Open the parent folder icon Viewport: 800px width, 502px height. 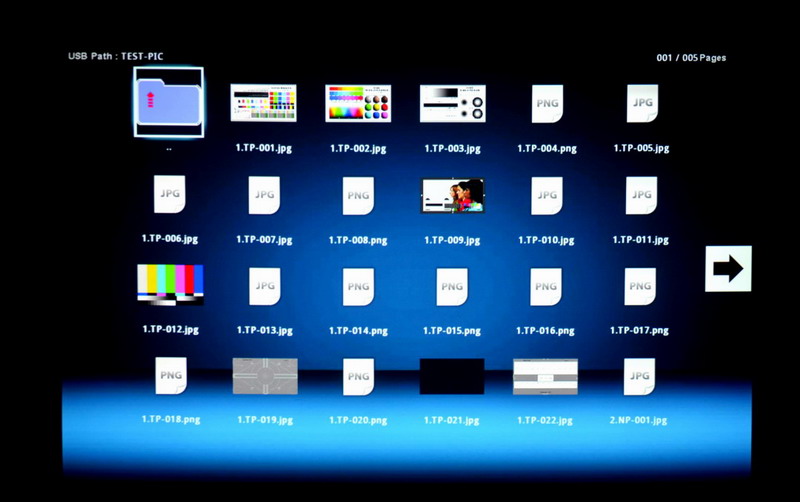168,103
